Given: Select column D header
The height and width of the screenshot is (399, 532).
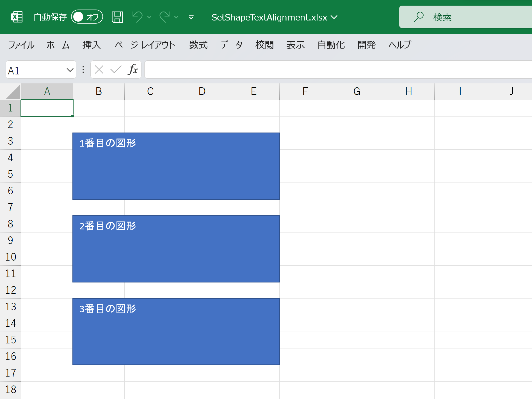Looking at the screenshot, I should 202,92.
